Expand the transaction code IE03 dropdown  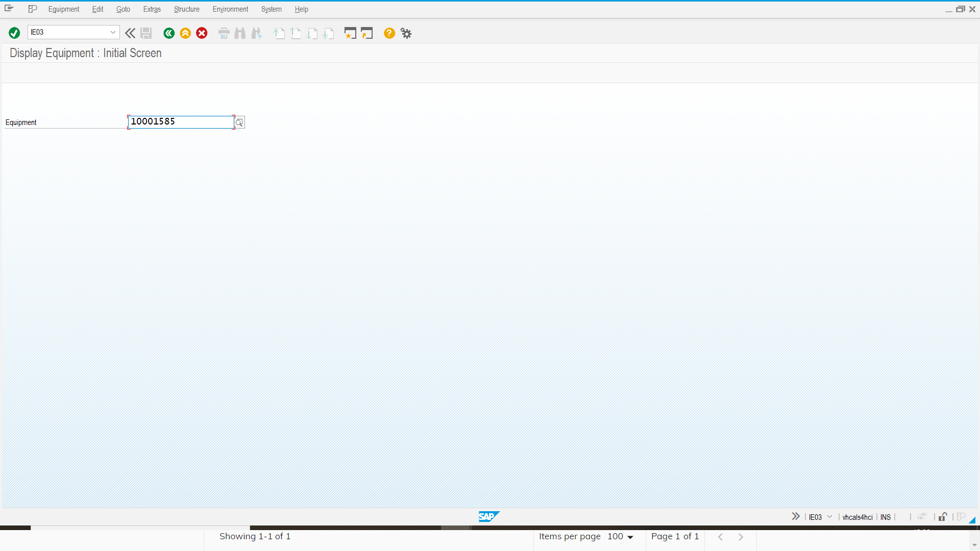(114, 32)
